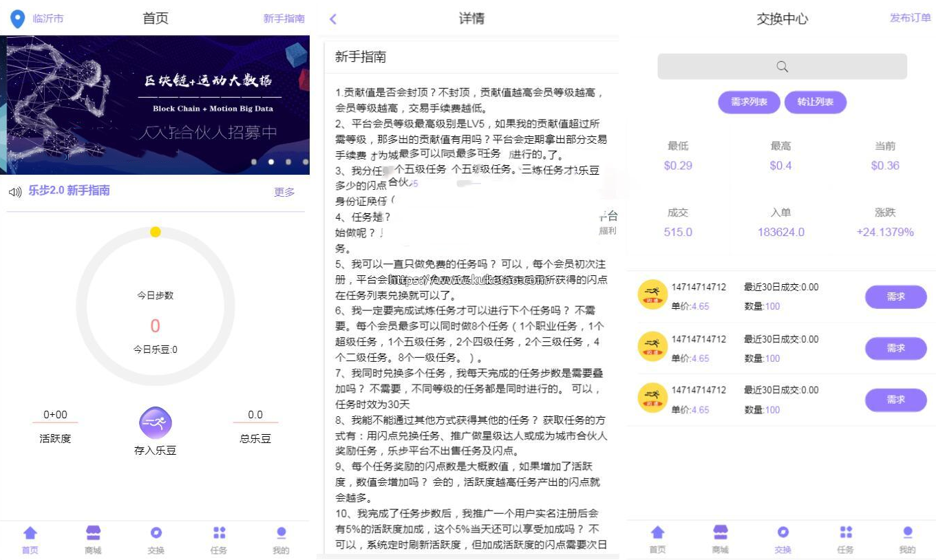Open 我的 in the 交换中心 screen's bottom bar
Image resolution: width=936 pixels, height=560 pixels.
(907, 540)
